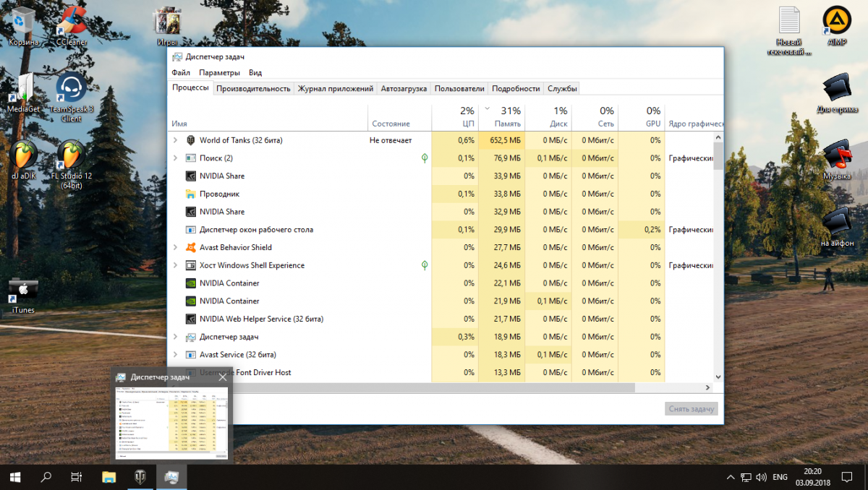Sort by the Сеть column header
Image resolution: width=868 pixels, height=490 pixels.
(595, 118)
